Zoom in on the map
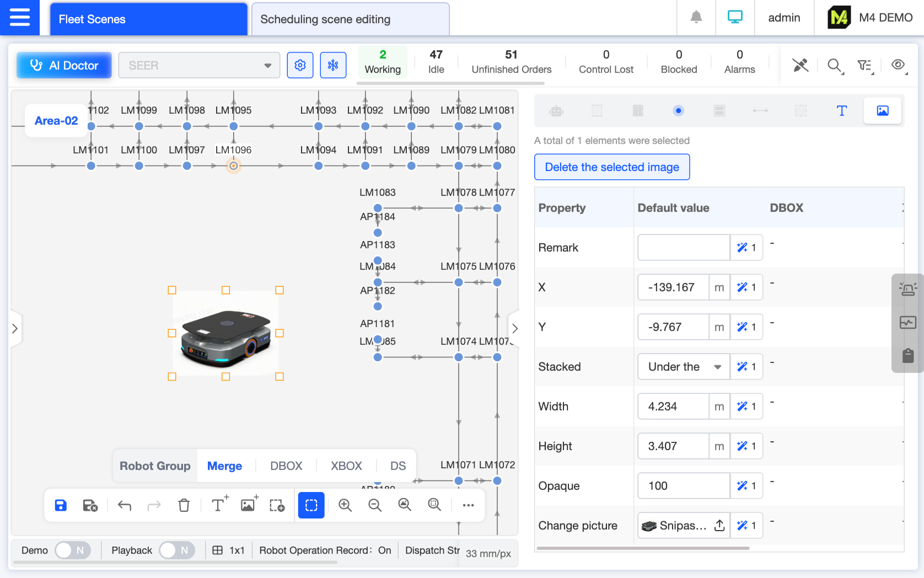Viewport: 924px width, 578px height. 345,505
